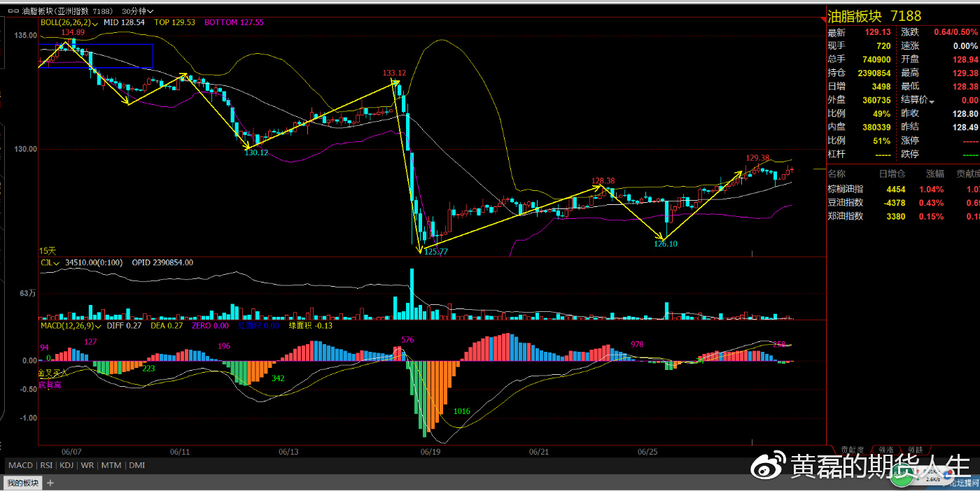Click the MACD indicator tab
Screen dimensions: 980x491
21,465
